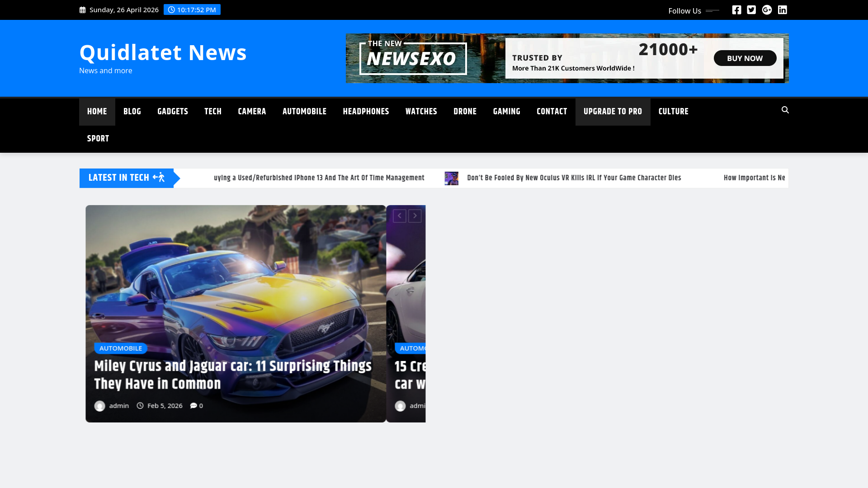Open the Drone menu item
This screenshot has height=488, width=868.
(465, 112)
